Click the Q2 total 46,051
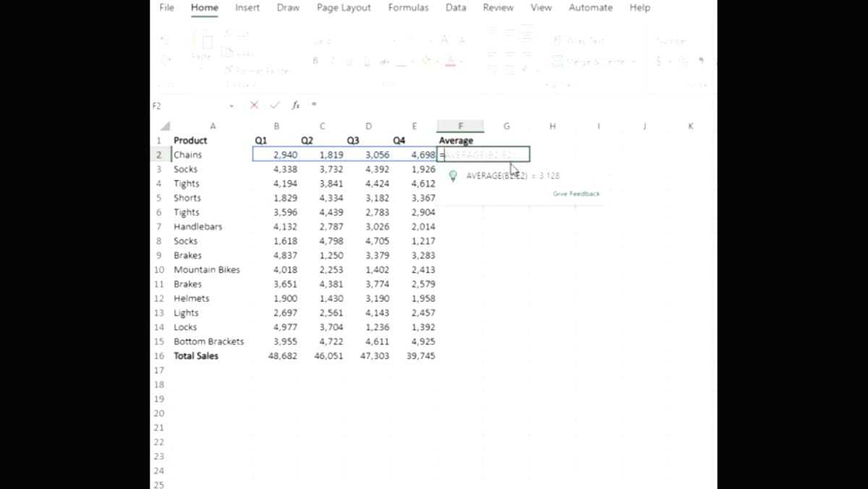Screen dimensions: 868x489 322,356
